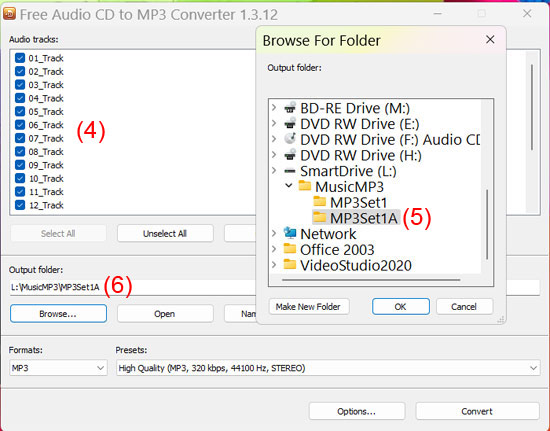Viewport: 550px width, 431px height.
Task: Toggle the 06_Track checkbox
Action: pyautogui.click(x=20, y=125)
